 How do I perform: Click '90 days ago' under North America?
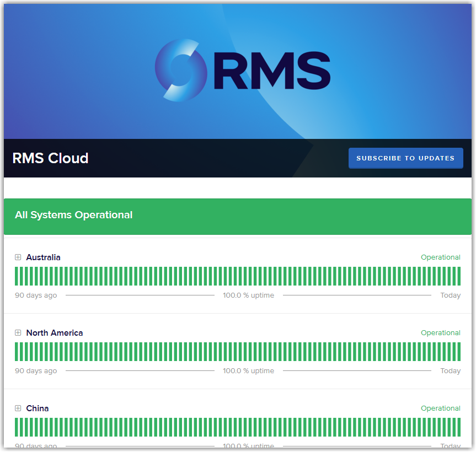pos(36,371)
